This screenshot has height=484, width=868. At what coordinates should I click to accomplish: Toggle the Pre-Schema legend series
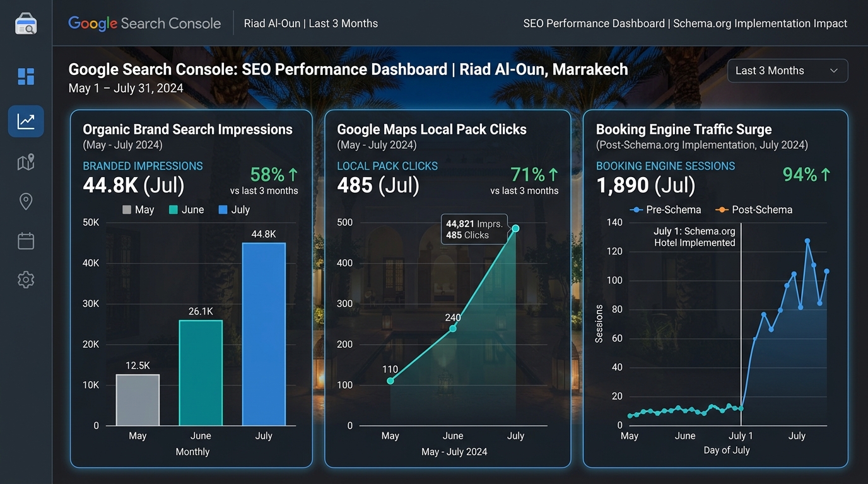point(666,210)
